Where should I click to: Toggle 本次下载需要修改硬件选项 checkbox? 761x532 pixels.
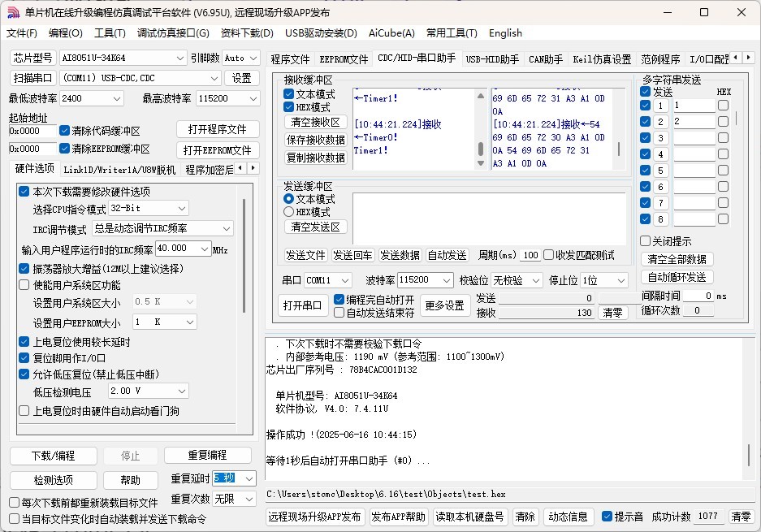click(24, 191)
